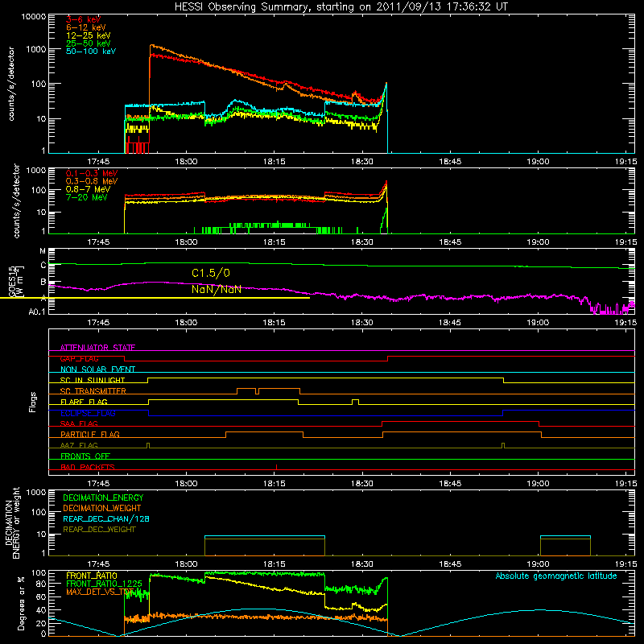Select the 25-50 keV legend label
Image resolution: width=644 pixels, height=644 pixels.
click(x=89, y=43)
